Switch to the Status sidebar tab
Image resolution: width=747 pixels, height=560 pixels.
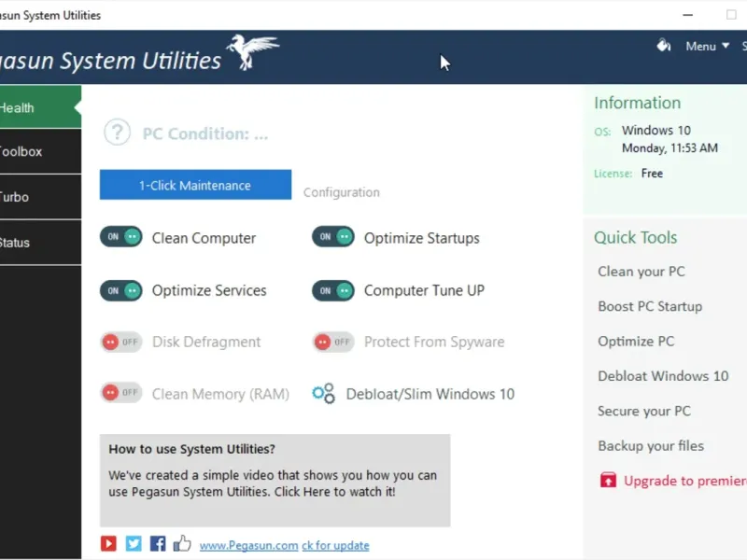[40, 243]
